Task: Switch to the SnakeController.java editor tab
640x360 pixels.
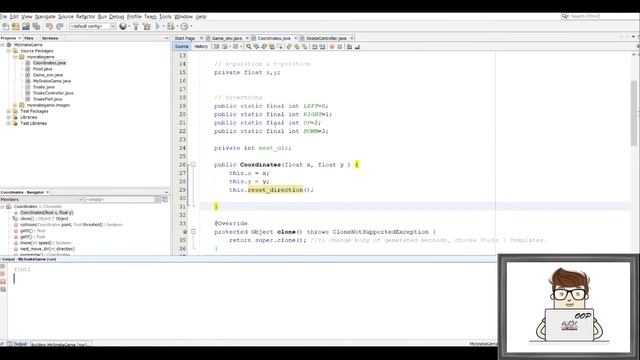Action: point(326,38)
